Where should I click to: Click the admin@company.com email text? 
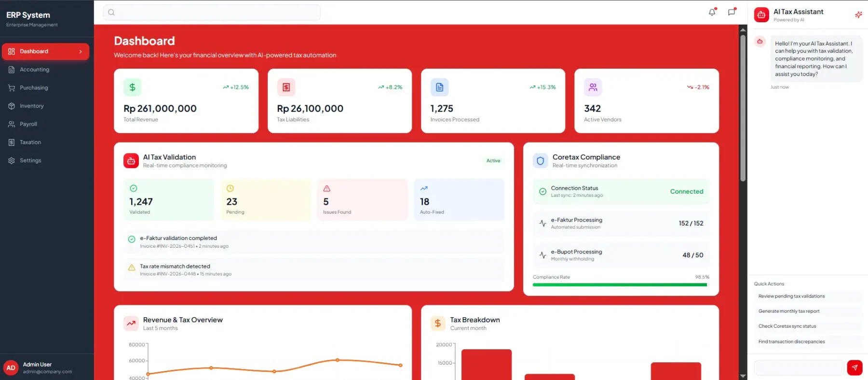[x=47, y=372]
